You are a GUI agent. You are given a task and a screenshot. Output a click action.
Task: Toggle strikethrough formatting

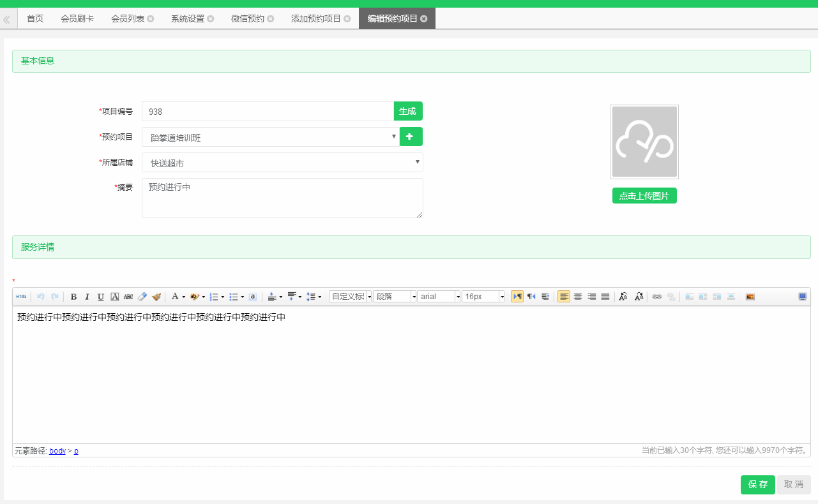(x=128, y=297)
